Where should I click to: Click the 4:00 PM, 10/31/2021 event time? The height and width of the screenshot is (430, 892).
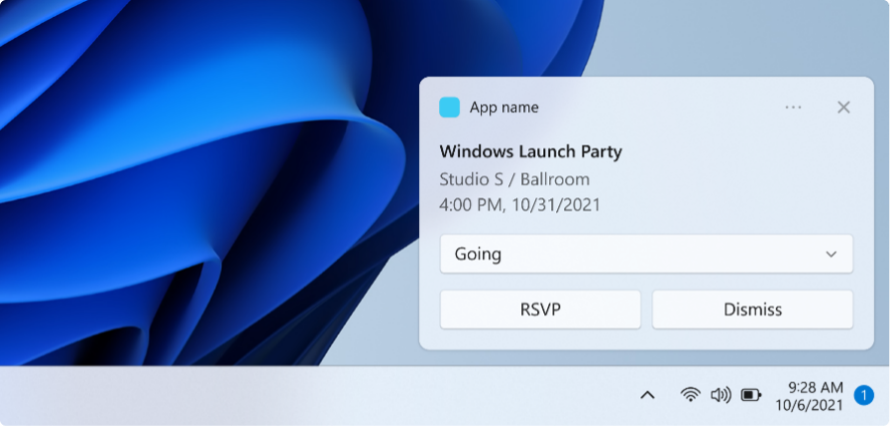click(x=519, y=205)
